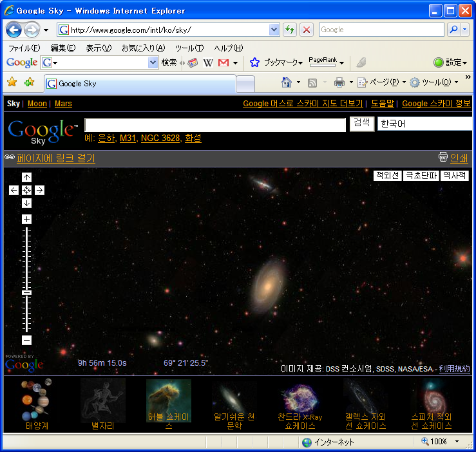Pan the sky map up
The height and width of the screenshot is (452, 476).
[x=26, y=177]
